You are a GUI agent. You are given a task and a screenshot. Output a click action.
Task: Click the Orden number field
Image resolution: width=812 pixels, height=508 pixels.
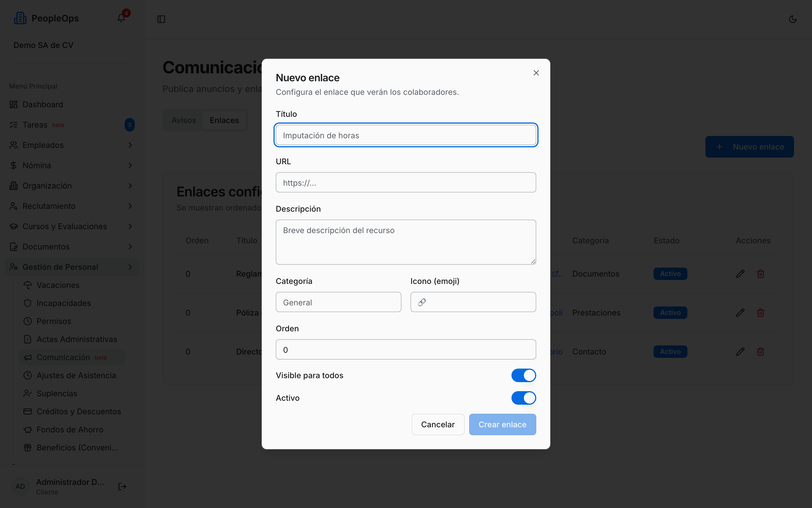tap(406, 349)
